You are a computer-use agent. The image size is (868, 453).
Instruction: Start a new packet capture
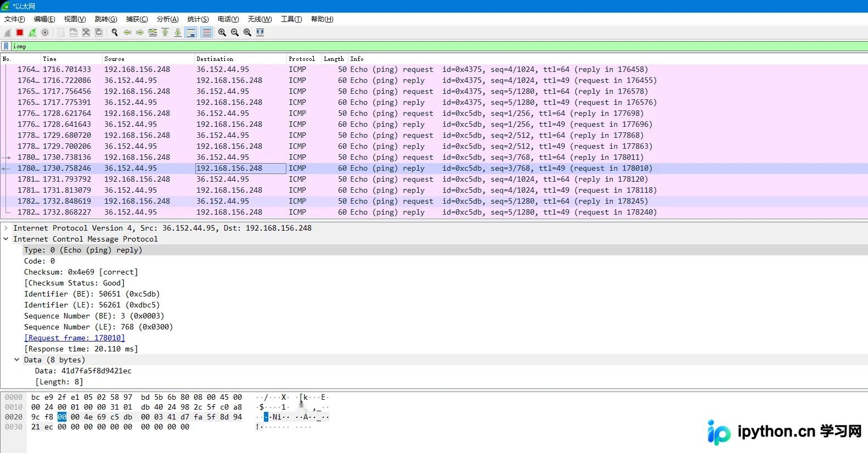8,32
